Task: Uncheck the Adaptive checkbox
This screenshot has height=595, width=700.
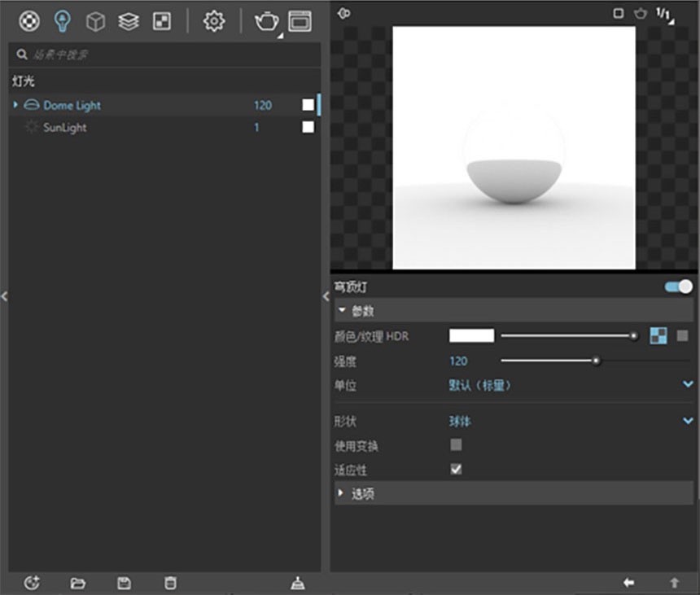Action: click(456, 469)
